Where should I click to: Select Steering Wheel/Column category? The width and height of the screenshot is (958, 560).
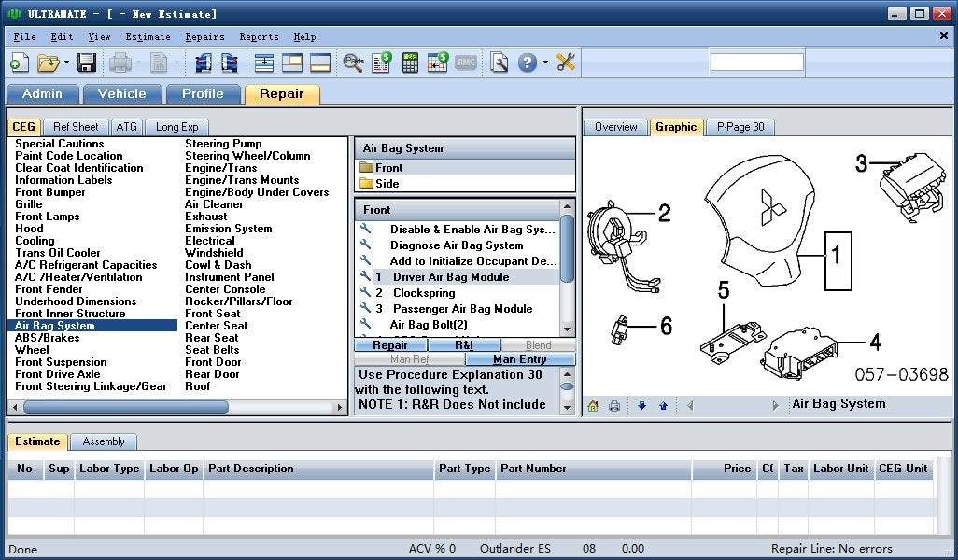[247, 156]
